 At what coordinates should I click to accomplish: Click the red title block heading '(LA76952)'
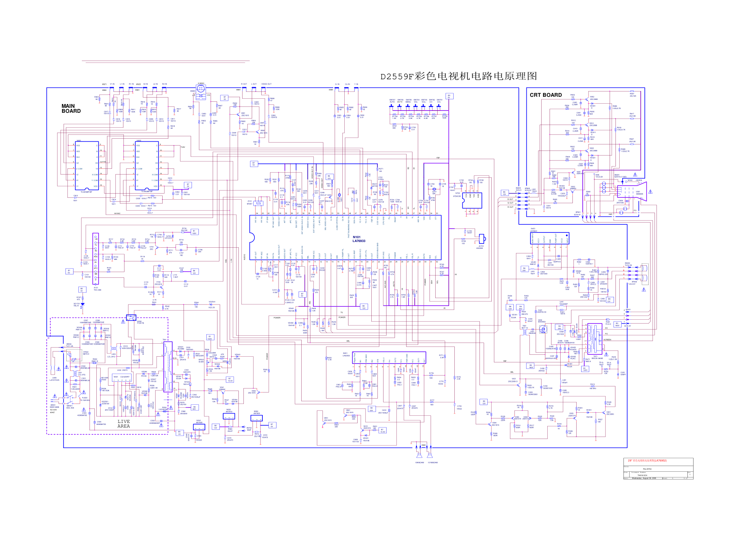(660, 461)
